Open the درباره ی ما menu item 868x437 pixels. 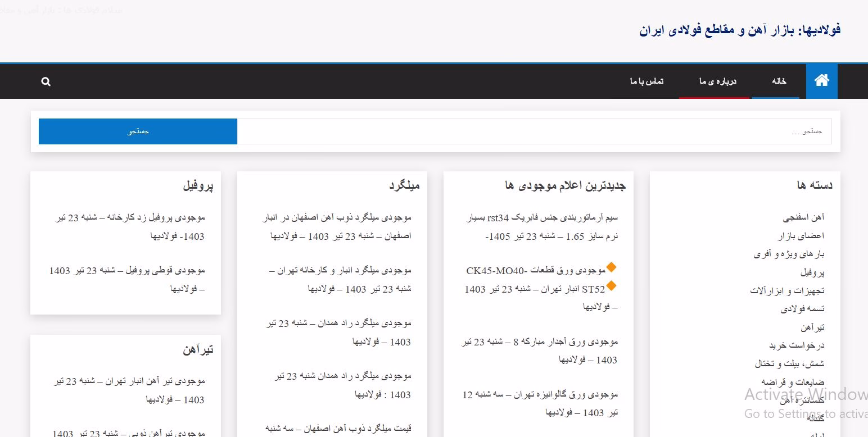[717, 81]
